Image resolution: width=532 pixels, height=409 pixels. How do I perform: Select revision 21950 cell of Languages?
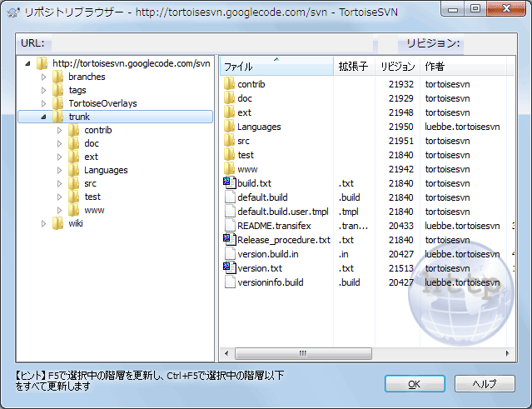(x=400, y=127)
